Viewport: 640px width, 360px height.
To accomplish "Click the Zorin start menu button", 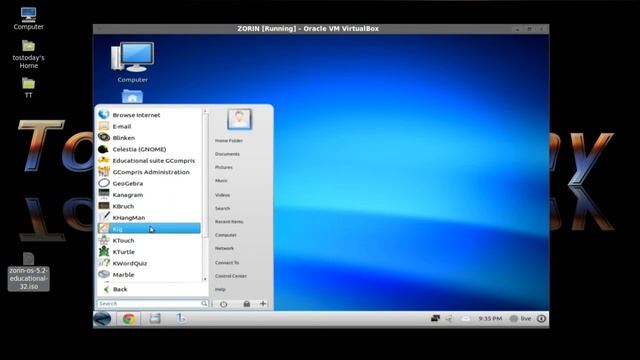I will click(102, 319).
